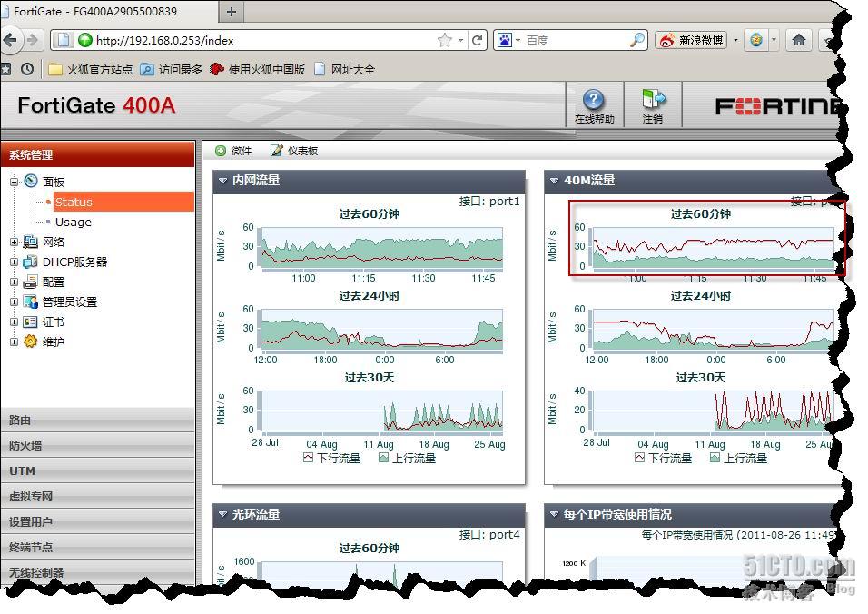868x614 pixels.
Task: Collapse the 面板 tree node
Action: coord(14,181)
